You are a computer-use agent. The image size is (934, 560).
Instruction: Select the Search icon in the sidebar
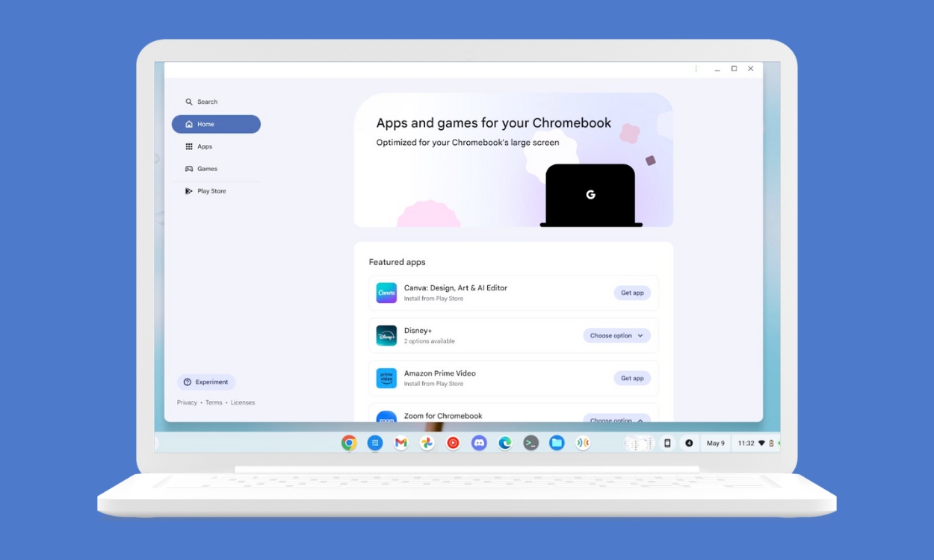click(x=189, y=102)
